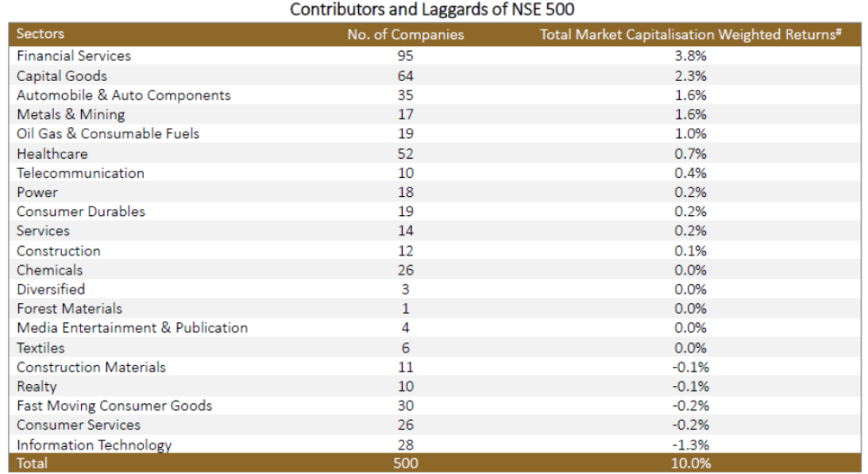Select the 'Diversified' sector cell
Screen dimensions: 868x474
point(51,290)
